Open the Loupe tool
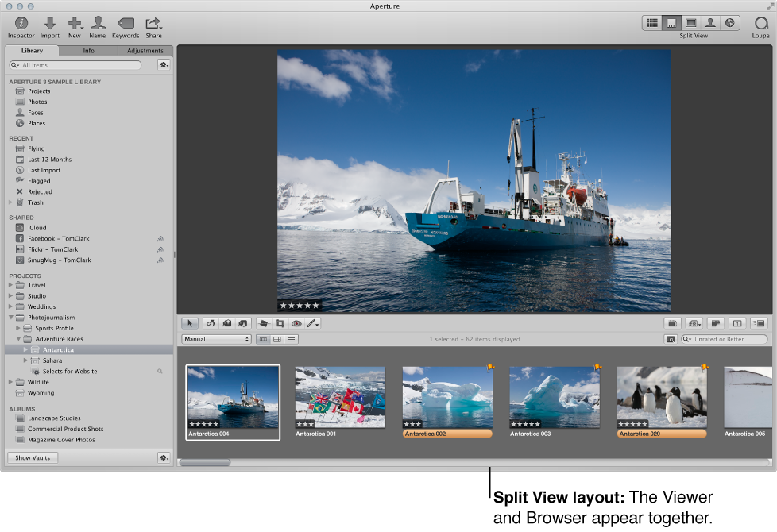777x532 pixels. [x=760, y=22]
